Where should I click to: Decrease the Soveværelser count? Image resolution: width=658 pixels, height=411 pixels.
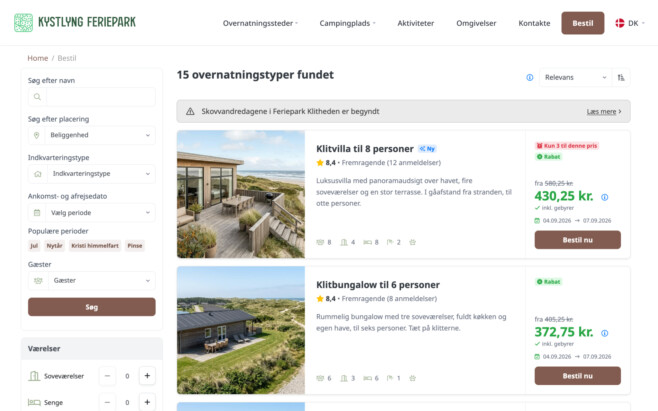107,376
